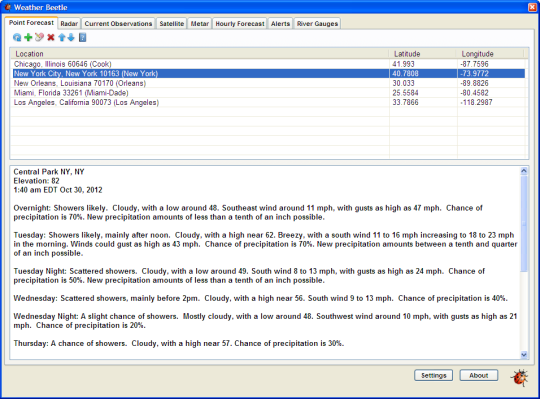Add a new location with green plus
The image size is (540, 399).
[28, 37]
